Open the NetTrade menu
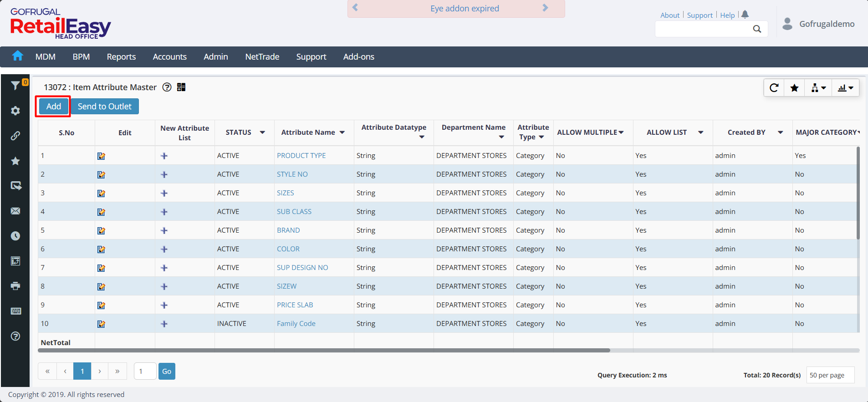868x402 pixels. (x=262, y=57)
